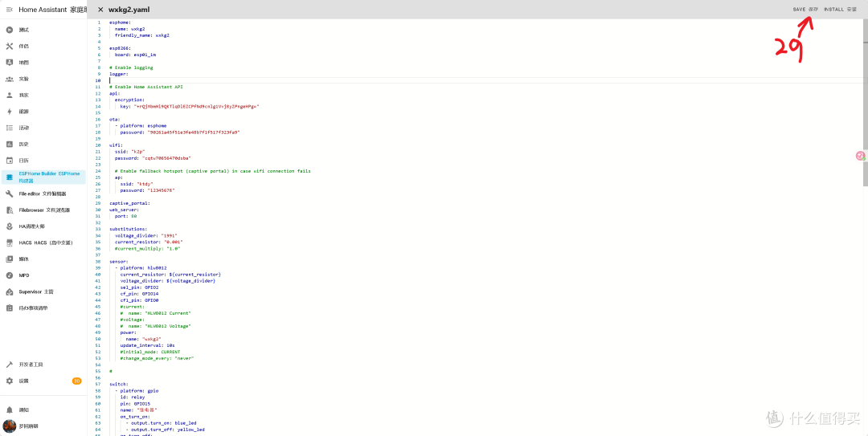
Task: Place cursor on empty line 10
Action: click(x=487, y=81)
